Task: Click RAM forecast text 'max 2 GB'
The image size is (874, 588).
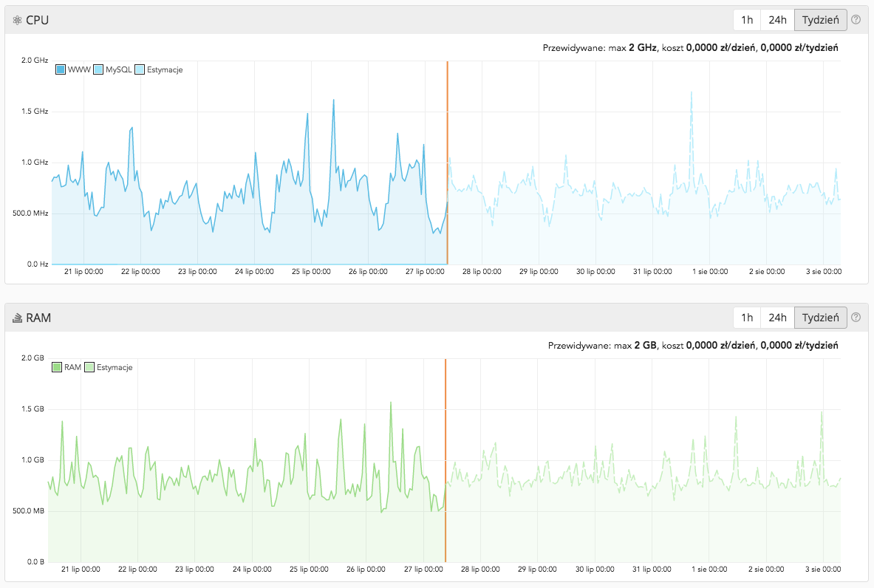Action: click(635, 346)
